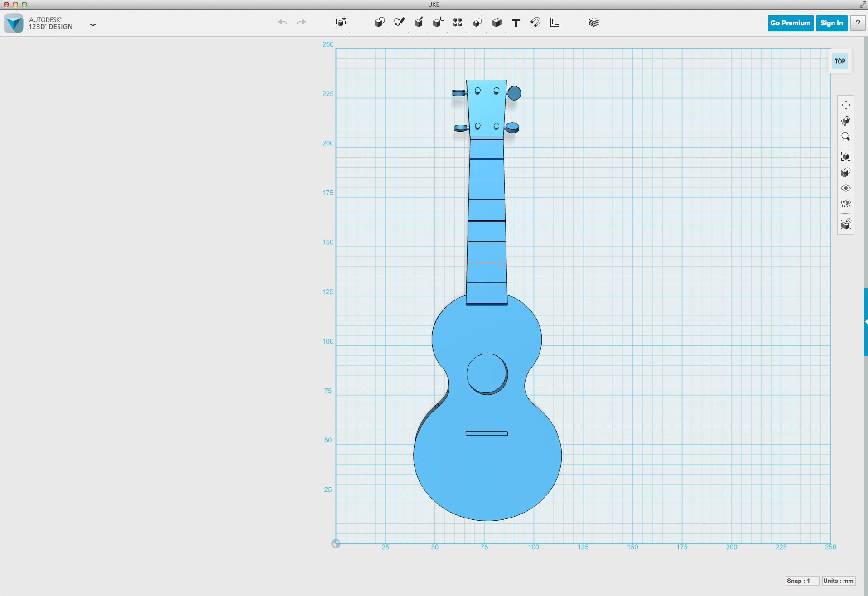Open the 123D Design main menu chevron
This screenshot has width=868, height=596.
pyautogui.click(x=93, y=25)
